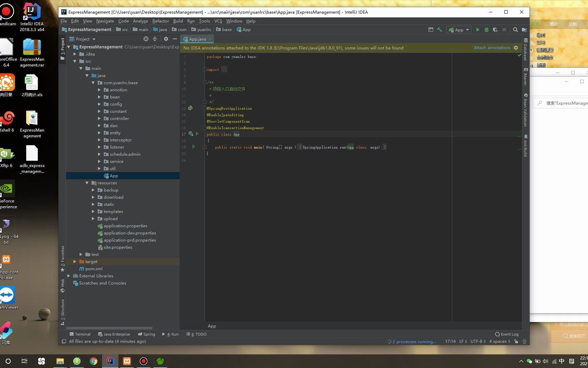The height and width of the screenshot is (368, 588).
Task: Open the Build menu
Action: [x=178, y=21]
